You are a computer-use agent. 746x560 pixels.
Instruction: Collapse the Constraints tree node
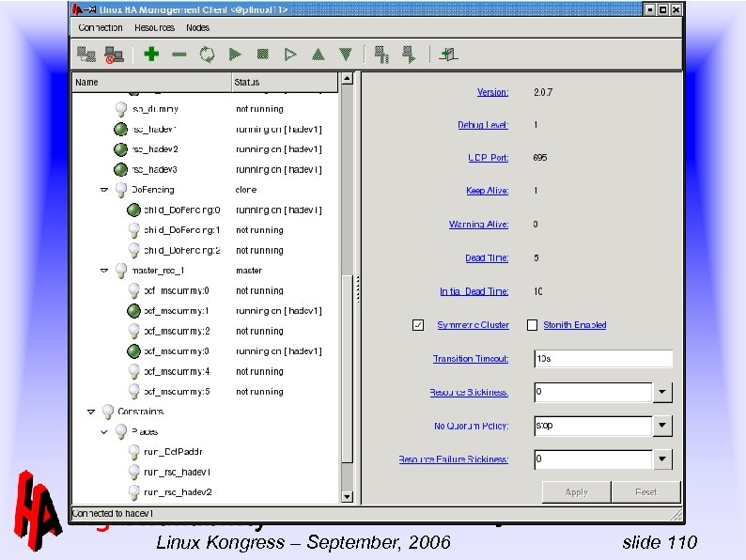tap(91, 412)
